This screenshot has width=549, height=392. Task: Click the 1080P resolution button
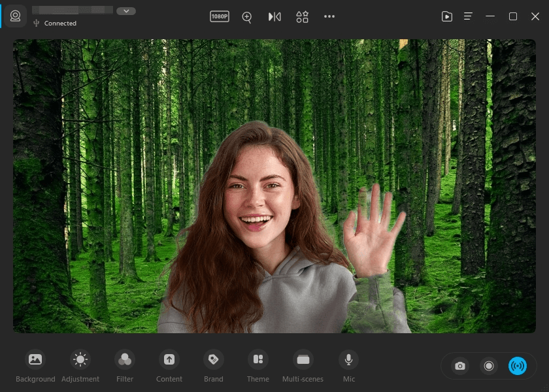pyautogui.click(x=219, y=16)
